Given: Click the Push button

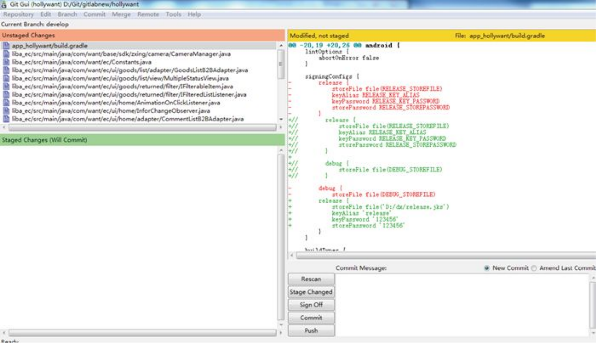Looking at the screenshot, I should pos(311,331).
